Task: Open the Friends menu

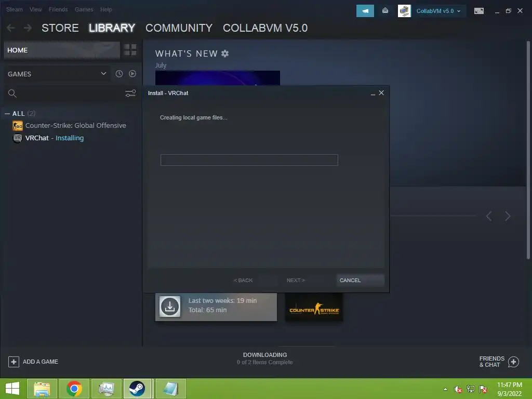Action: 58,9
